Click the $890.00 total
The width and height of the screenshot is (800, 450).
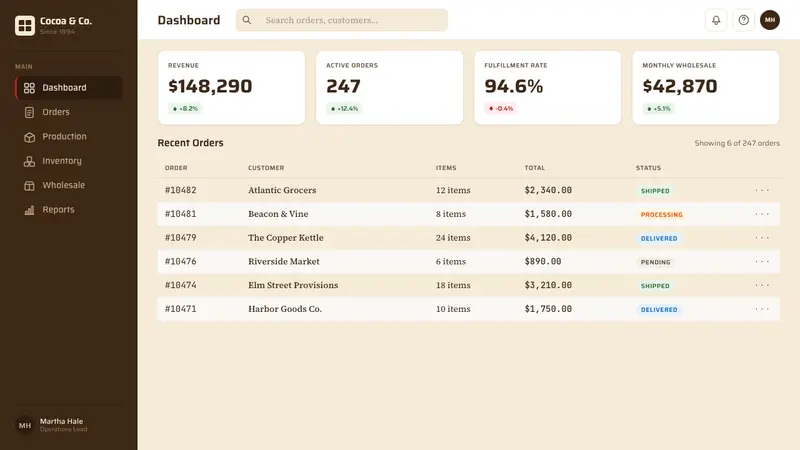543,261
